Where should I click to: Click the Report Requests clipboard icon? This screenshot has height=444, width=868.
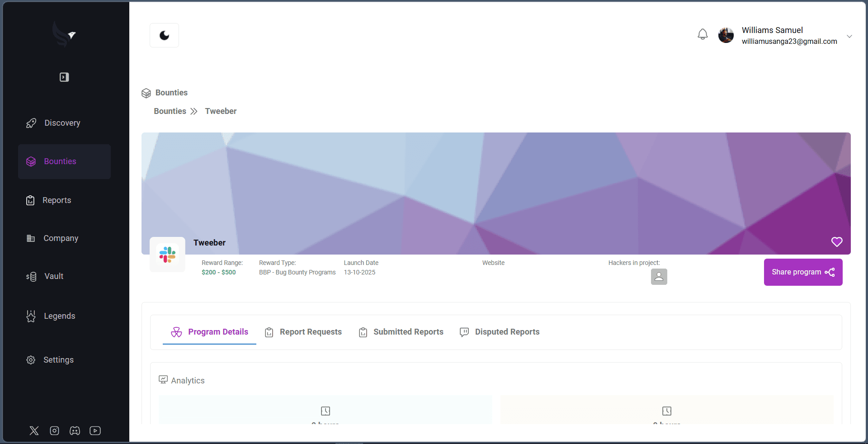[269, 332]
